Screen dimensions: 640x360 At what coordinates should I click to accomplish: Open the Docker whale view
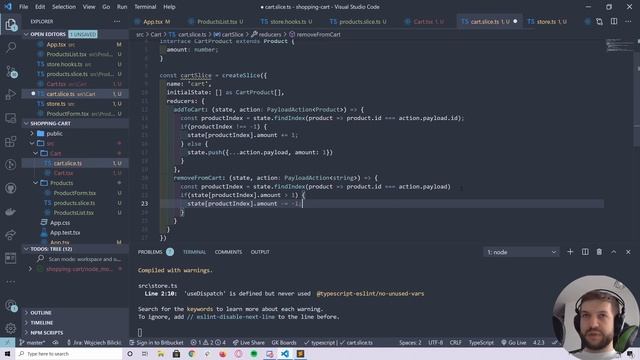coord(11,211)
